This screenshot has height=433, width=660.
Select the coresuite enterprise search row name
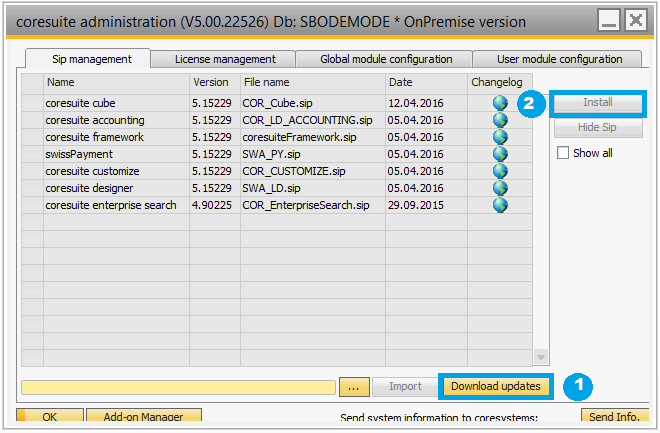(x=111, y=205)
